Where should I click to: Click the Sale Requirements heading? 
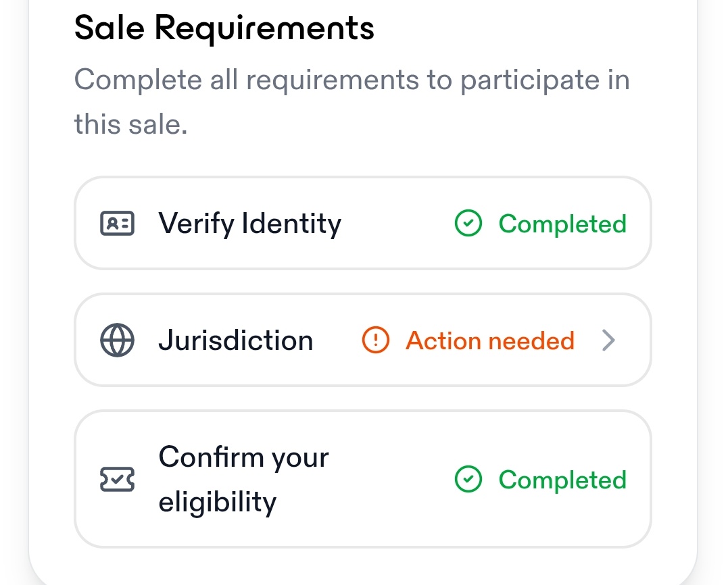pyautogui.click(x=224, y=28)
